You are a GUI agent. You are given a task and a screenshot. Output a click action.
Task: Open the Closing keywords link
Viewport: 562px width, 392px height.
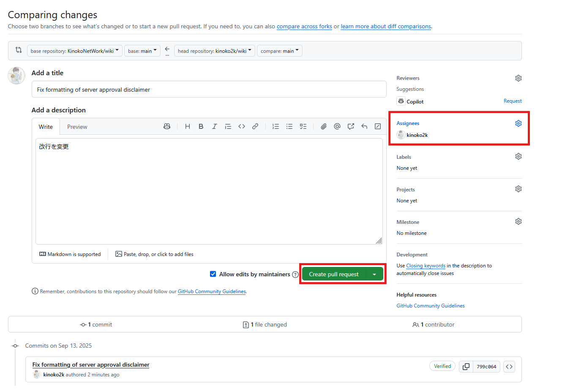point(426,266)
